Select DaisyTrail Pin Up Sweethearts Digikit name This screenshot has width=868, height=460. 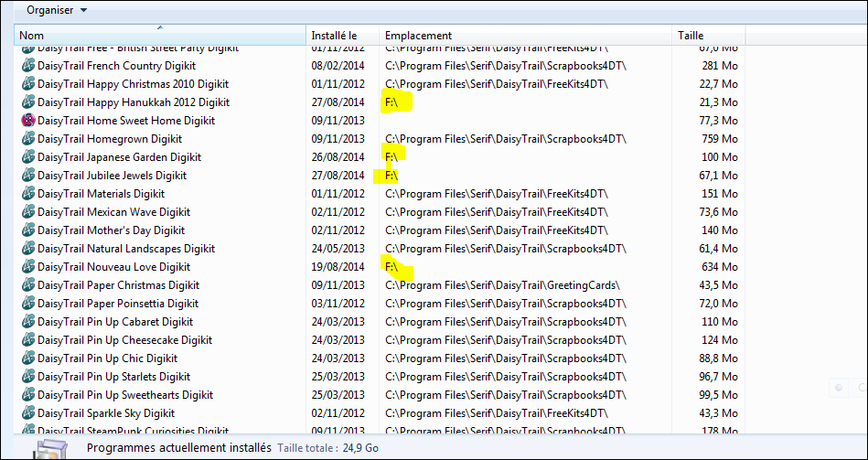click(125, 395)
